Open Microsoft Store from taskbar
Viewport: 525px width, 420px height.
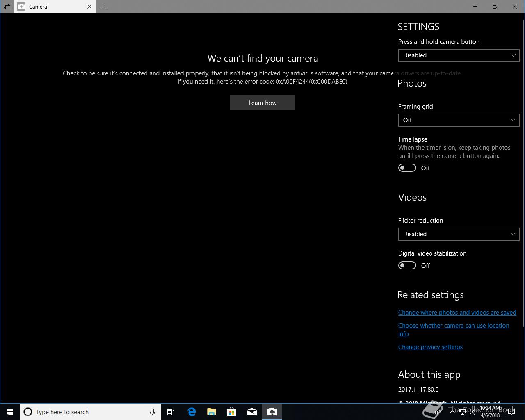(x=232, y=412)
